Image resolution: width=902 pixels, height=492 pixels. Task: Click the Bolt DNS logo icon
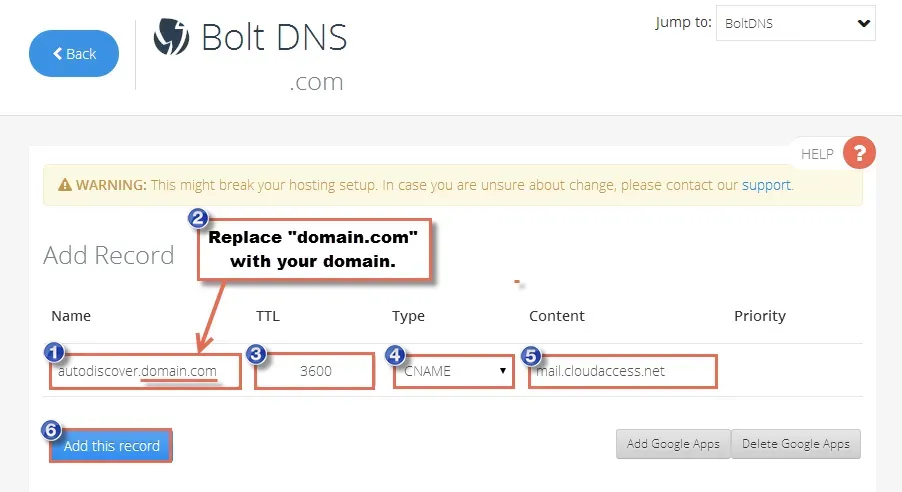click(171, 37)
